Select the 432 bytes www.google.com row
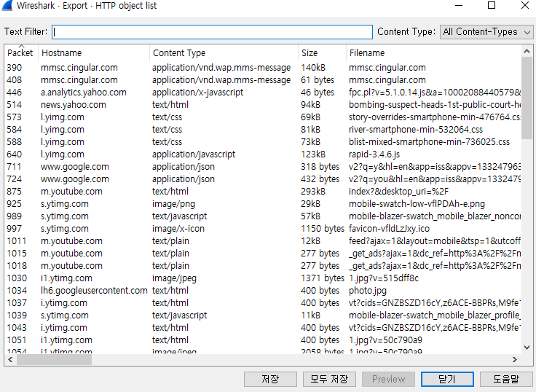The width and height of the screenshot is (536, 392). tap(263, 179)
